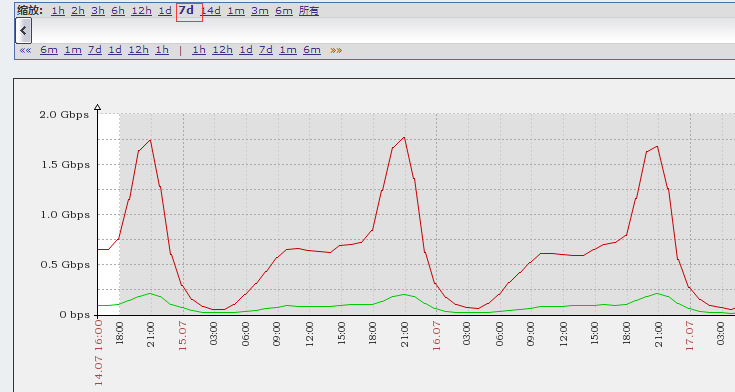
Task: Shift forward 1h, link right of separator
Action: [199, 50]
